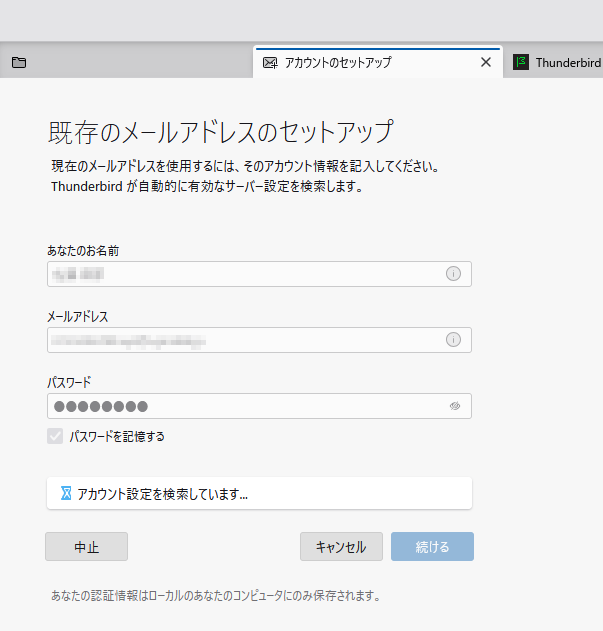
Task: Click the パスワードを記憶する label text
Action: click(117, 436)
